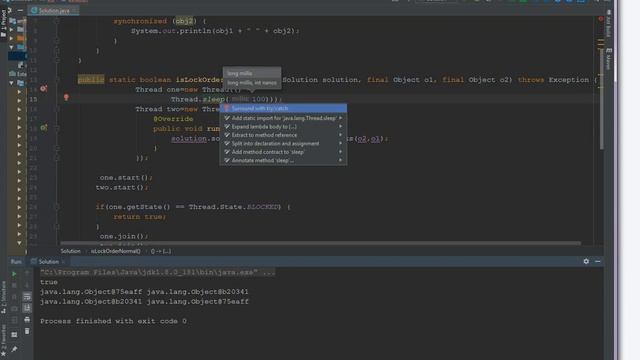Viewport: 640px width, 360px height.
Task: Toggle pin tab icon in Run panel
Action: pyautogui.click(x=14, y=349)
